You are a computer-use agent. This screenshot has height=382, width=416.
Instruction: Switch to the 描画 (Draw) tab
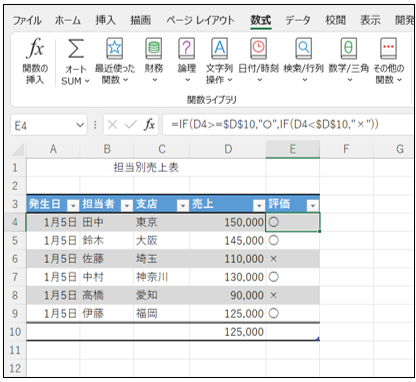(x=140, y=21)
